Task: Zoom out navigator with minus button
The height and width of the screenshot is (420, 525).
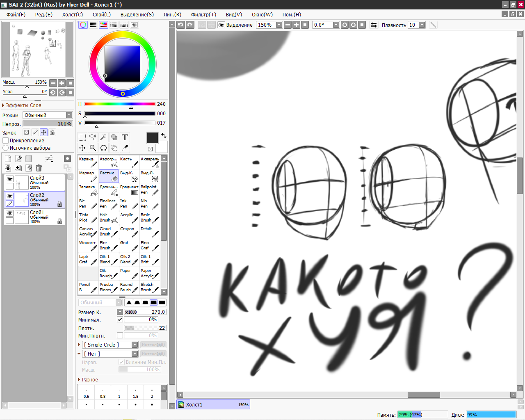Action: click(x=53, y=83)
